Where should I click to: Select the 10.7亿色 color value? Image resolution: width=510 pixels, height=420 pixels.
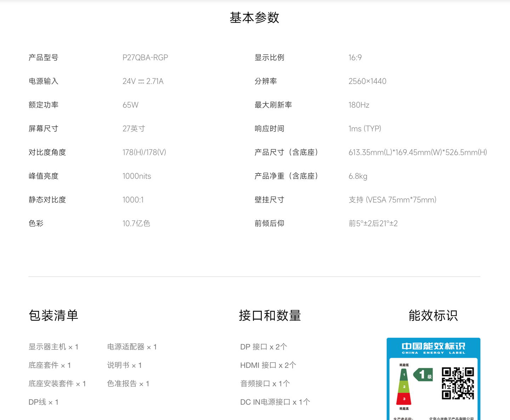coord(136,223)
